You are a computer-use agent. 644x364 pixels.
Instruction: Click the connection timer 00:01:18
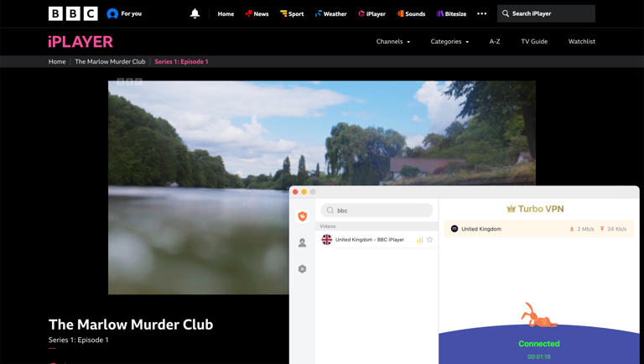[539, 356]
